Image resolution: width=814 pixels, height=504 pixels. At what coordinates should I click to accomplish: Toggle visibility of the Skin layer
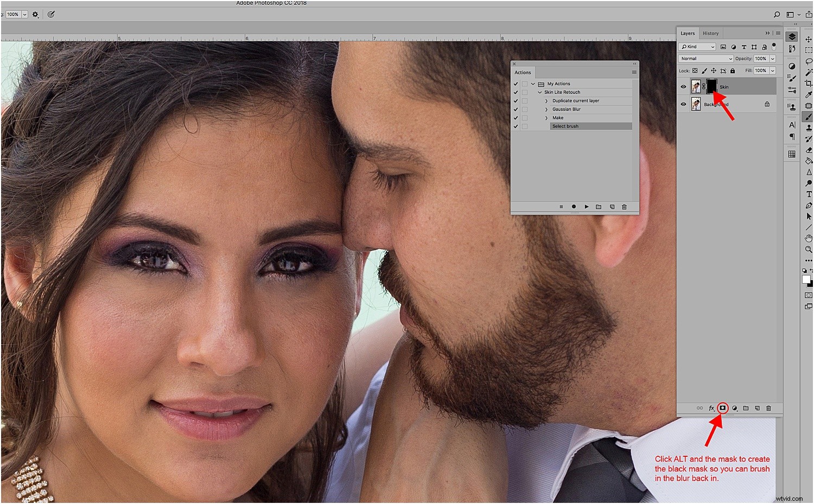[x=683, y=86]
